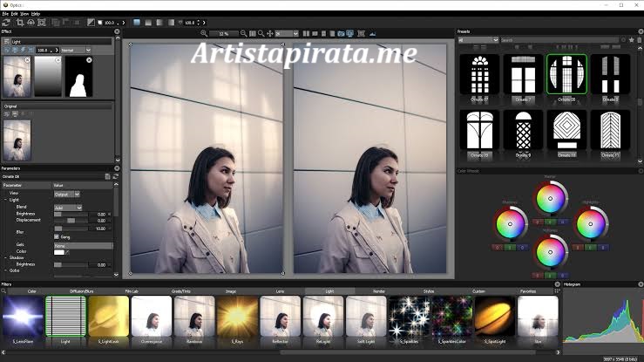Image resolution: width=644 pixels, height=362 pixels.
Task: Collapse the Light parameter group
Action: pyautogui.click(x=6, y=200)
